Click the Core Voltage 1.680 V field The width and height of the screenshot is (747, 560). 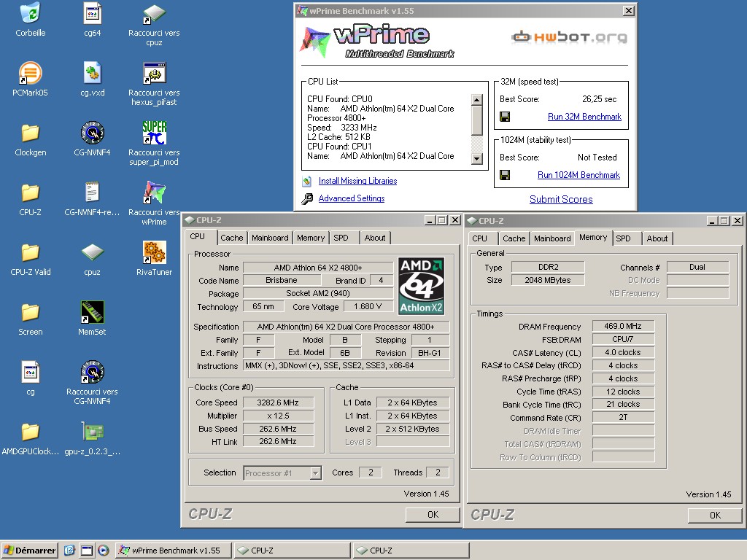(368, 307)
